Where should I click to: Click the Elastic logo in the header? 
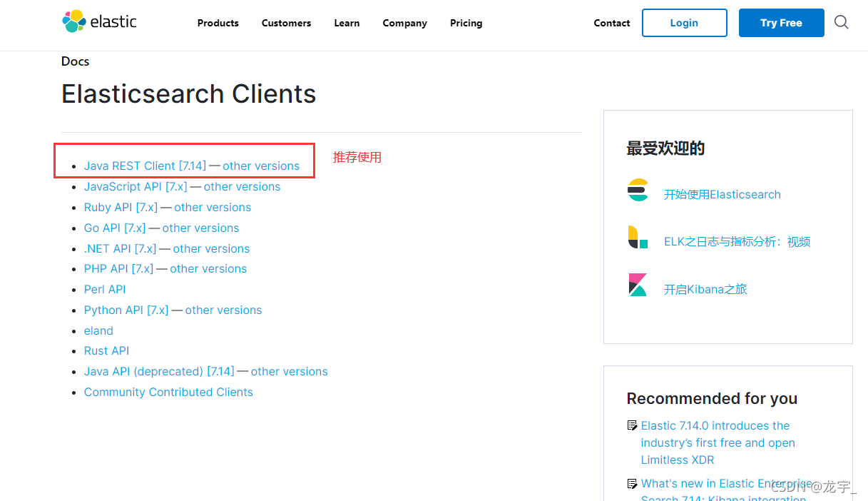(99, 22)
